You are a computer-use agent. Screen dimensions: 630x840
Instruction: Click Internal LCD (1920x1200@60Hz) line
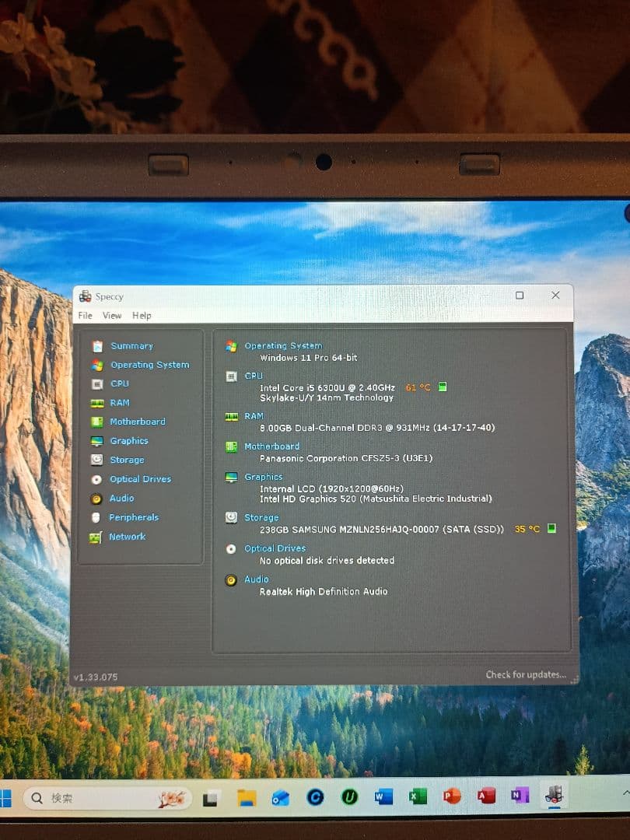point(331,488)
